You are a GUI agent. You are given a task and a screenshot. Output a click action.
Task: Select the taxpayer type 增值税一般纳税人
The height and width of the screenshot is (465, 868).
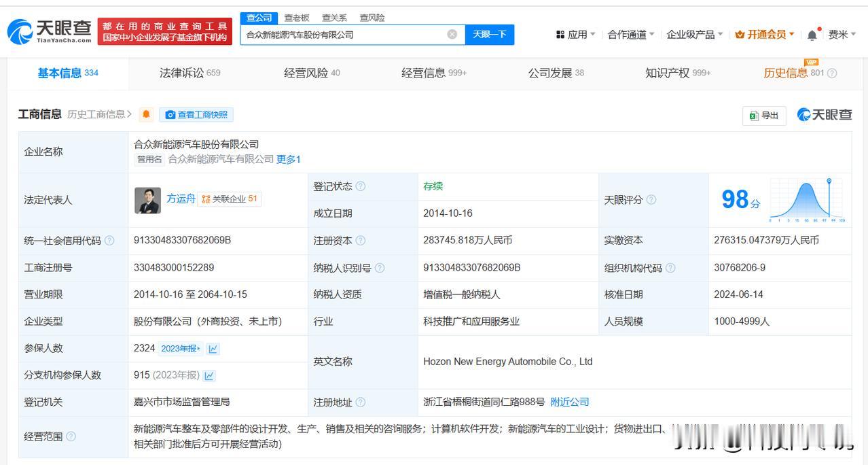tap(462, 294)
